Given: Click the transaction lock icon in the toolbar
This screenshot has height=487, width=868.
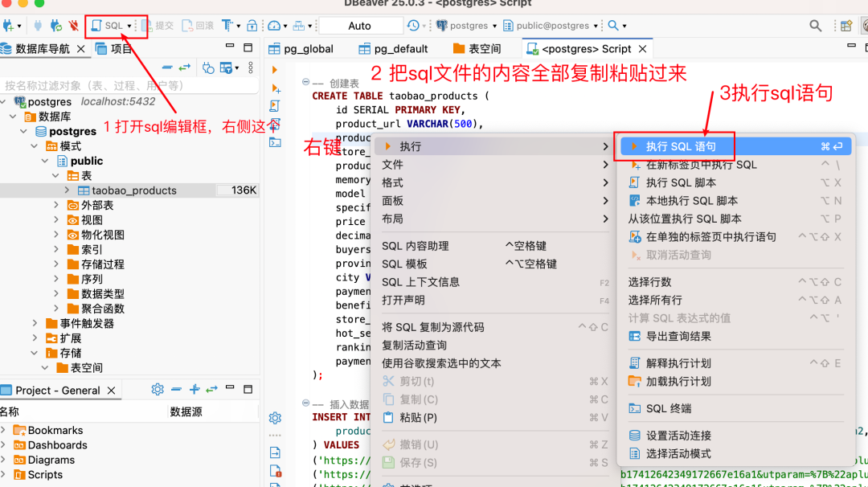Looking at the screenshot, I should (250, 24).
